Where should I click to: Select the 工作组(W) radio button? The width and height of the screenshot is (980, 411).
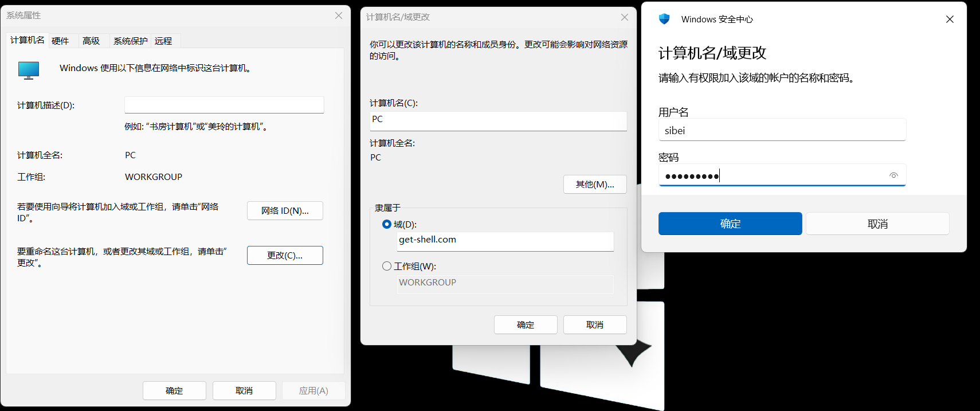pos(387,266)
